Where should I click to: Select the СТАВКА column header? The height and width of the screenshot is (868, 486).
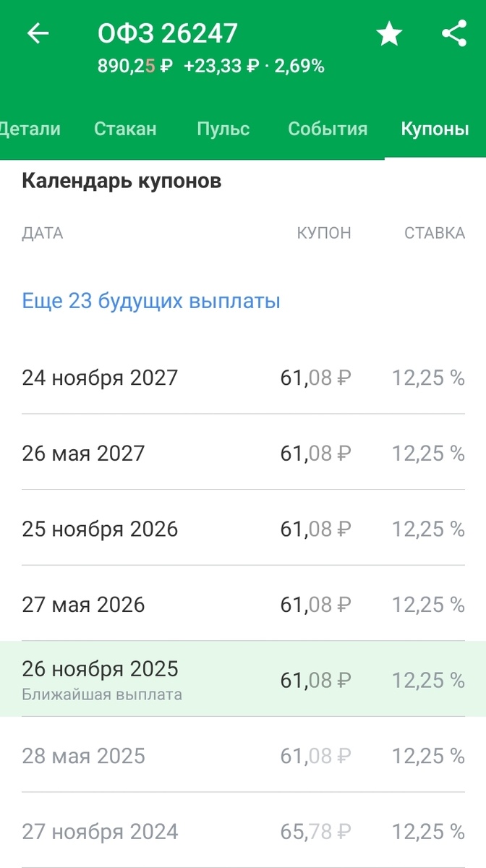(x=435, y=233)
